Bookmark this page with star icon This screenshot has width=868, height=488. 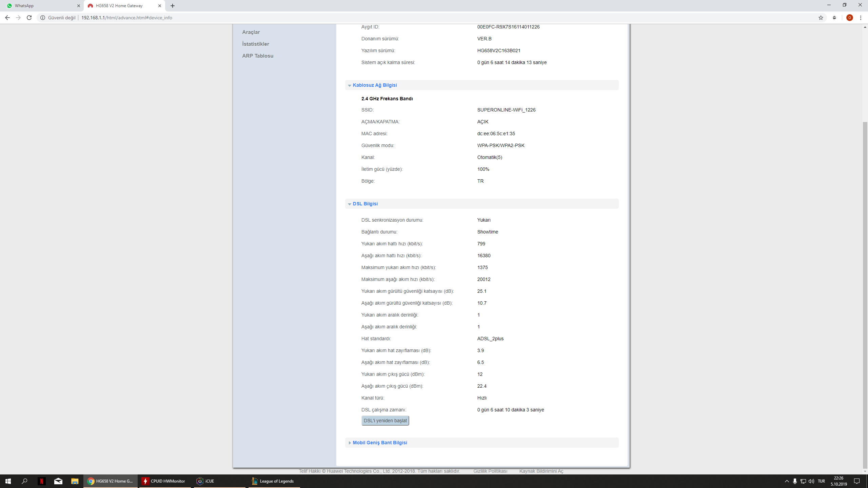(821, 18)
